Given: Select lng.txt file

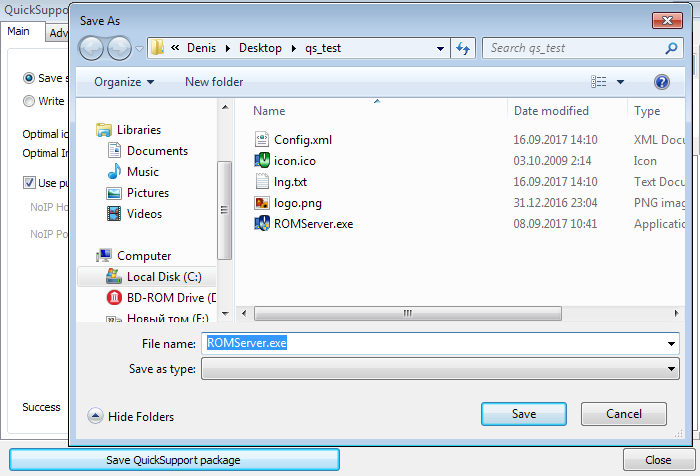Looking at the screenshot, I should [x=290, y=182].
